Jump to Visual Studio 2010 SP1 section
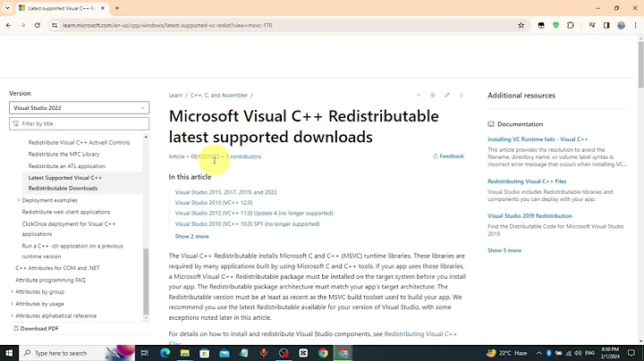This screenshot has width=644, height=361. click(x=247, y=224)
